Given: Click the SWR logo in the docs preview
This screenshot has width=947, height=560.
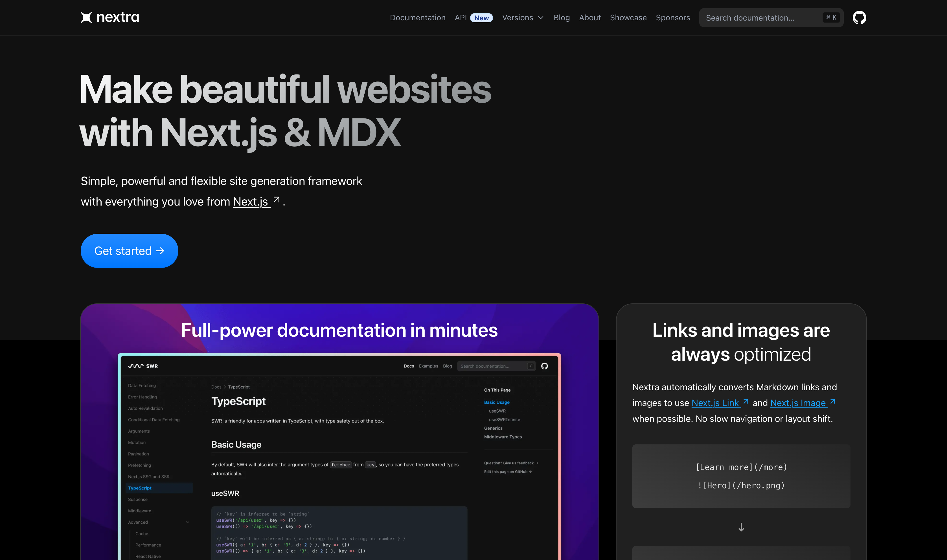Looking at the screenshot, I should coord(143,366).
